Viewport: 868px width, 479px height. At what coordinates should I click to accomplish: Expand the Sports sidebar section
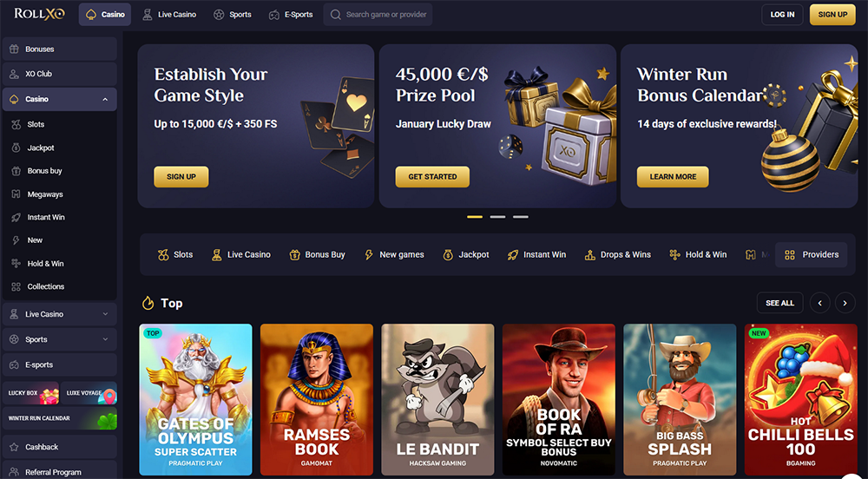pyautogui.click(x=105, y=339)
